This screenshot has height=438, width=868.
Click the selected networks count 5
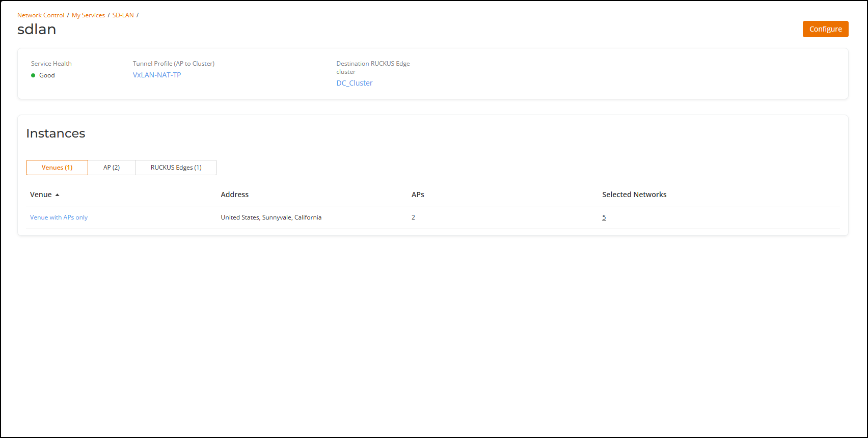[x=604, y=217]
